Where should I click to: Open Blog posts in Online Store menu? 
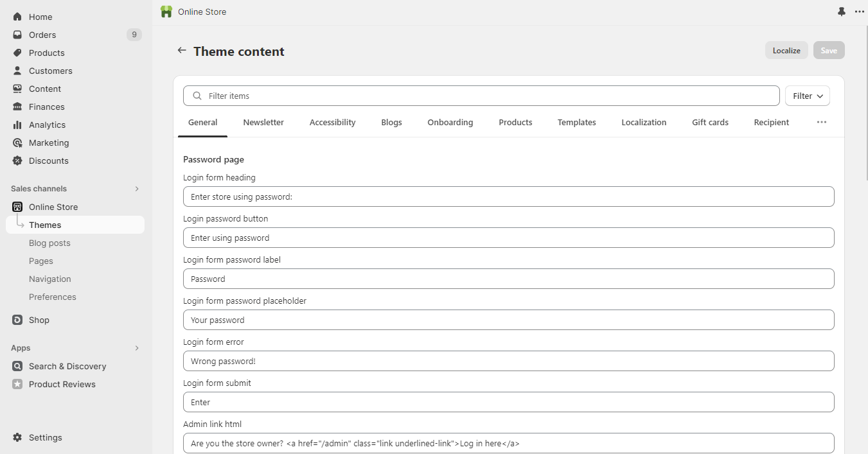[49, 243]
